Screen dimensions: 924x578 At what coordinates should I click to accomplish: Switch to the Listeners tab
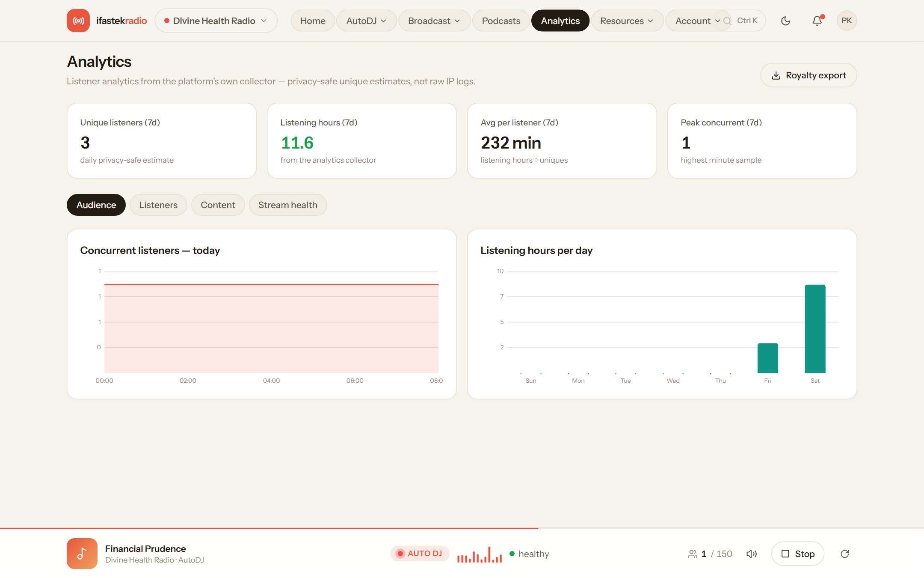tap(158, 205)
